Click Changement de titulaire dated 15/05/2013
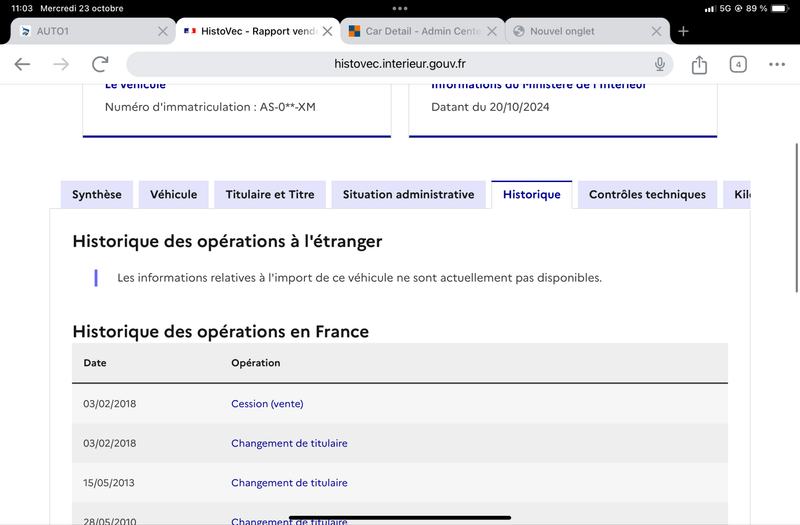 tap(289, 483)
